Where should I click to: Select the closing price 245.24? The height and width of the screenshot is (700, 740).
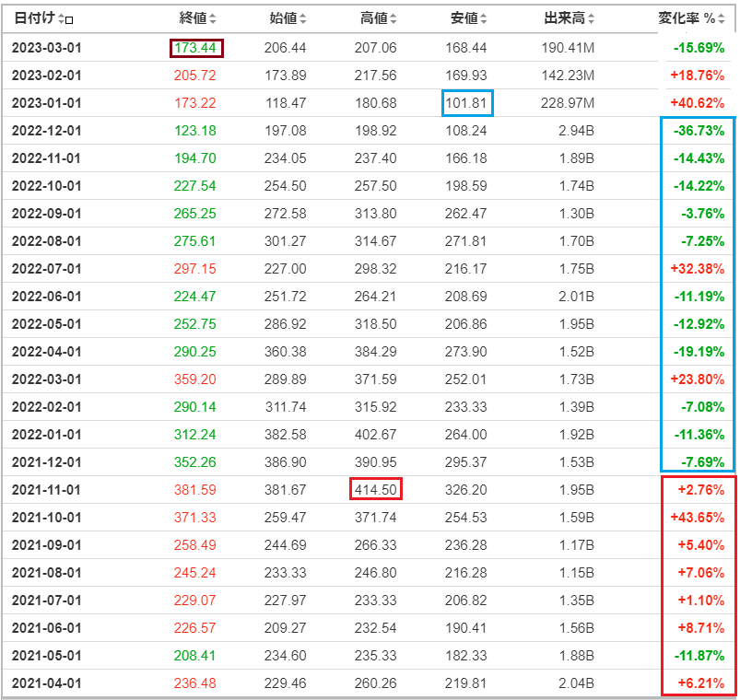tap(195, 573)
